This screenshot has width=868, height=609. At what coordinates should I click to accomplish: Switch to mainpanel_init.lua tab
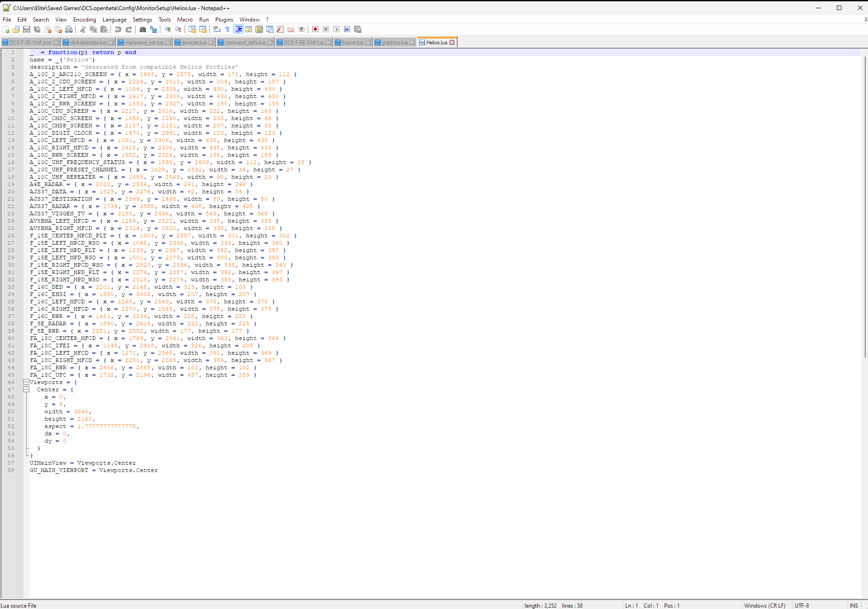[143, 43]
